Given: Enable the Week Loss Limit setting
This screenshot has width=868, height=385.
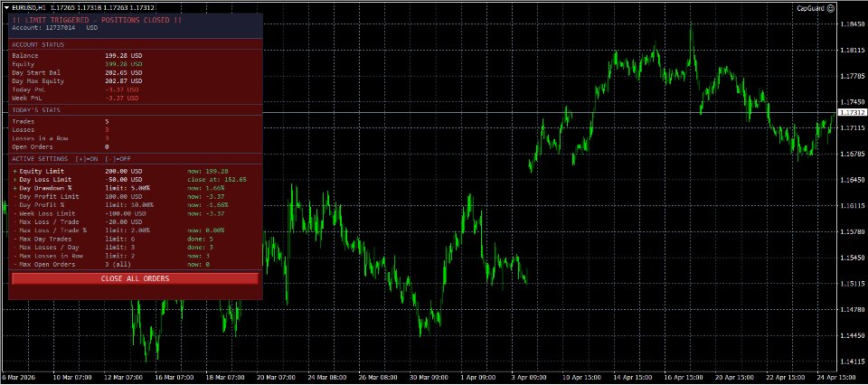Looking at the screenshot, I should [x=15, y=213].
